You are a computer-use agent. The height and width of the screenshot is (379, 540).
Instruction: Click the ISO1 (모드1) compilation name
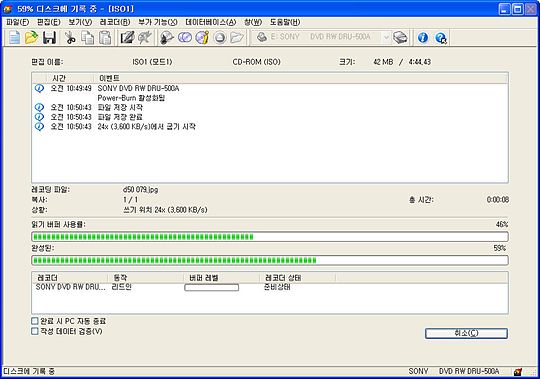pyautogui.click(x=152, y=62)
